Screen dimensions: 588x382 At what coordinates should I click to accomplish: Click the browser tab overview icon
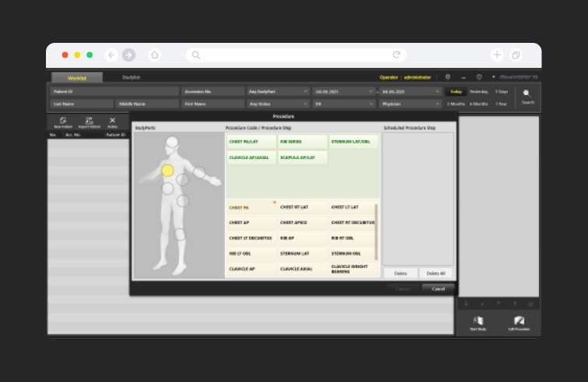516,55
